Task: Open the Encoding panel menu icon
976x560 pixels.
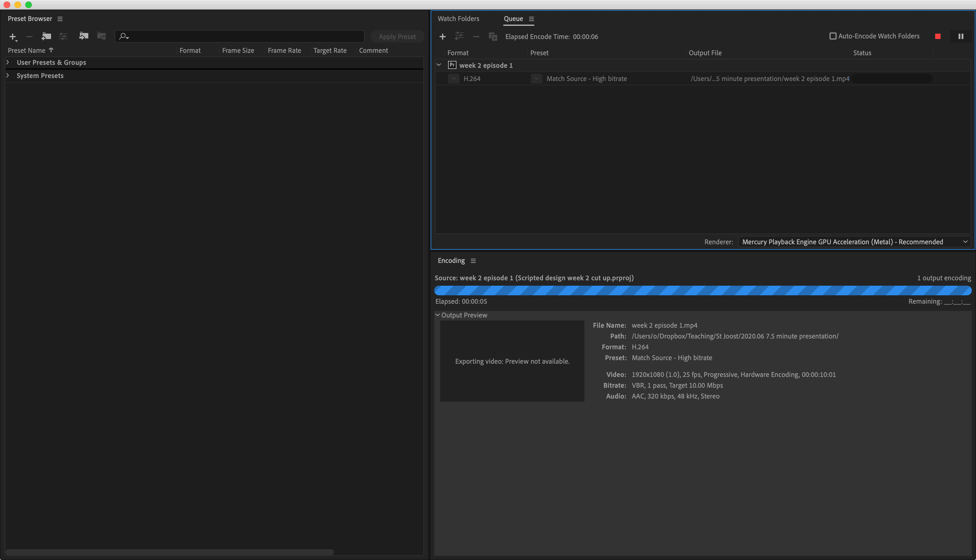Action: tap(473, 261)
